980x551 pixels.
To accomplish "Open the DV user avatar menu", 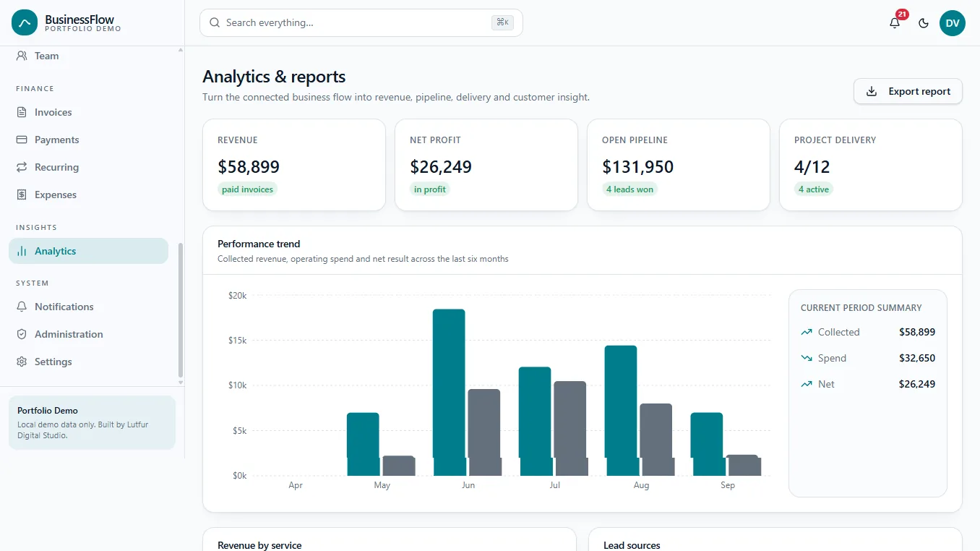I will (953, 23).
